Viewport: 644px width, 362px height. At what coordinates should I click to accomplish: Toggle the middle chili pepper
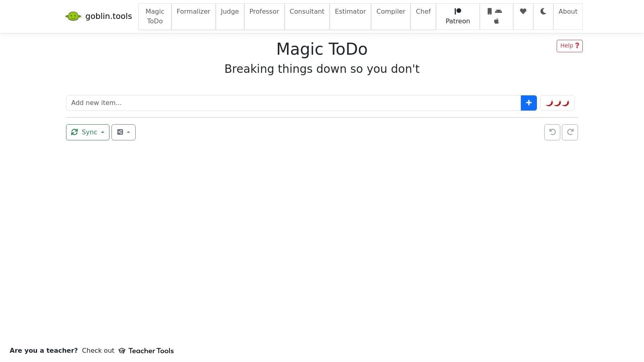click(557, 103)
